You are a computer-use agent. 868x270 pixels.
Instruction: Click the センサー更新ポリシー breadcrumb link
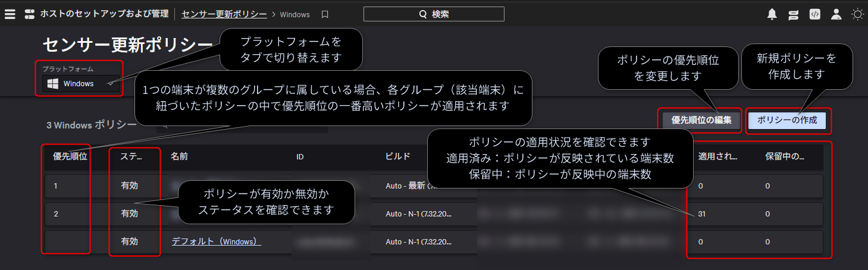[x=224, y=14]
